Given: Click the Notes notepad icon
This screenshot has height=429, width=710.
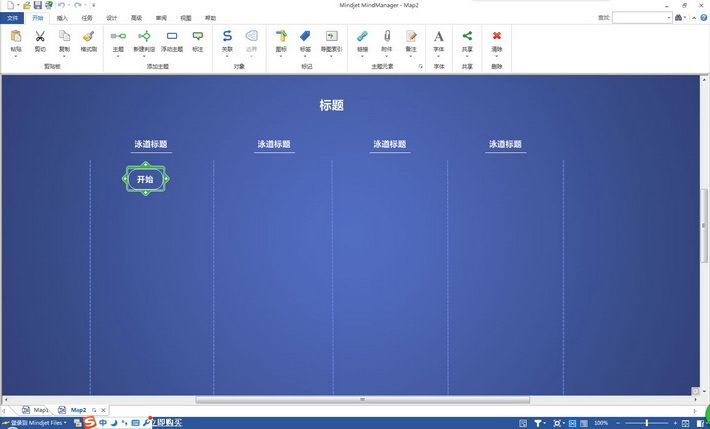Looking at the screenshot, I should (411, 36).
